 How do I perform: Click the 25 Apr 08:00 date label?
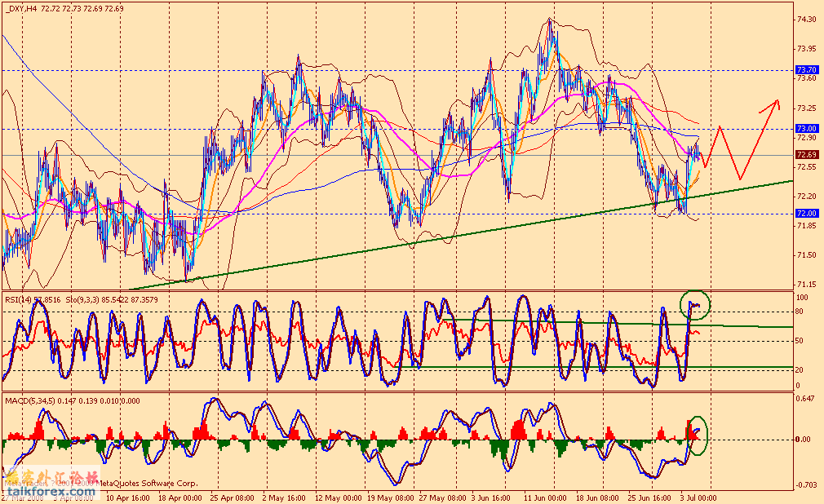[x=233, y=497]
